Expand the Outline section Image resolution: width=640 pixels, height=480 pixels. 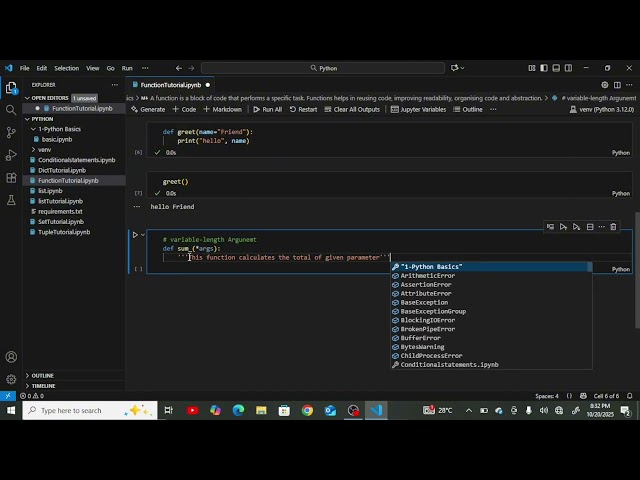point(40,376)
